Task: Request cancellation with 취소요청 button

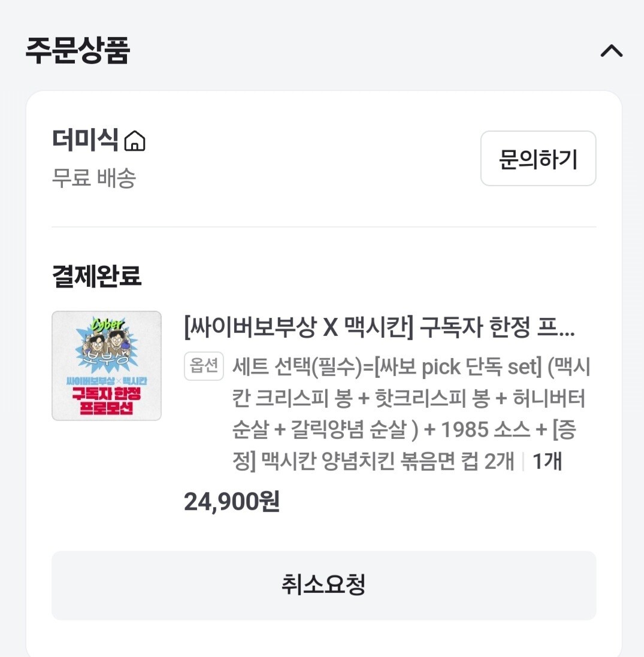Action: tap(323, 585)
